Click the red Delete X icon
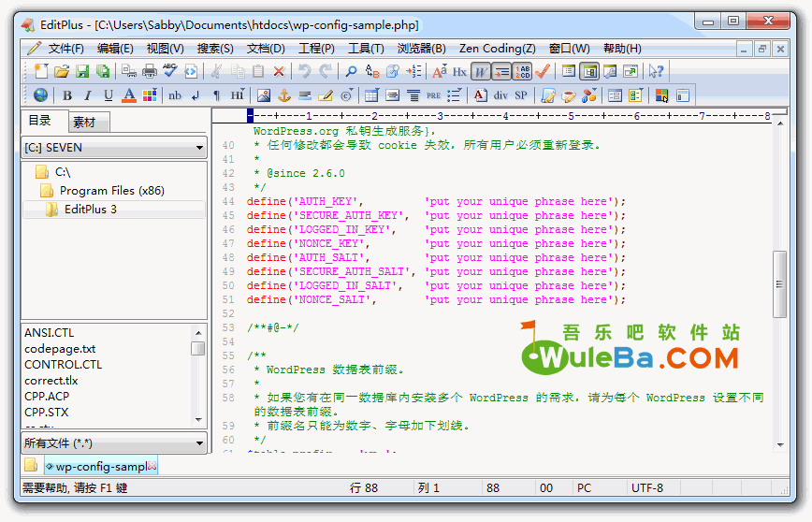Screen dimensions: 812x522 click(x=279, y=71)
